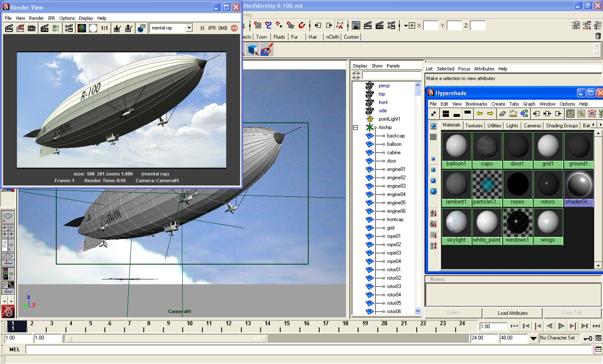Open Render Settings icon in Render View toolbar

69,28
